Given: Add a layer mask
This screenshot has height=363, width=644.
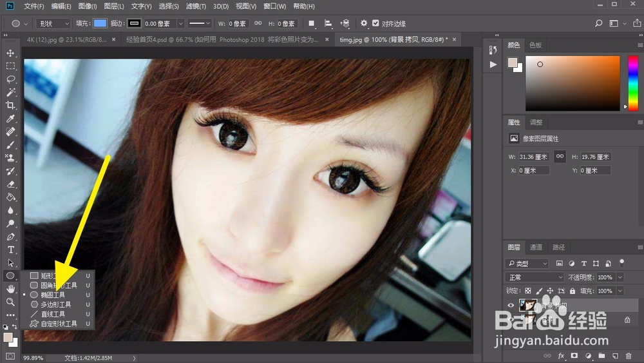Looking at the screenshot, I should [574, 356].
